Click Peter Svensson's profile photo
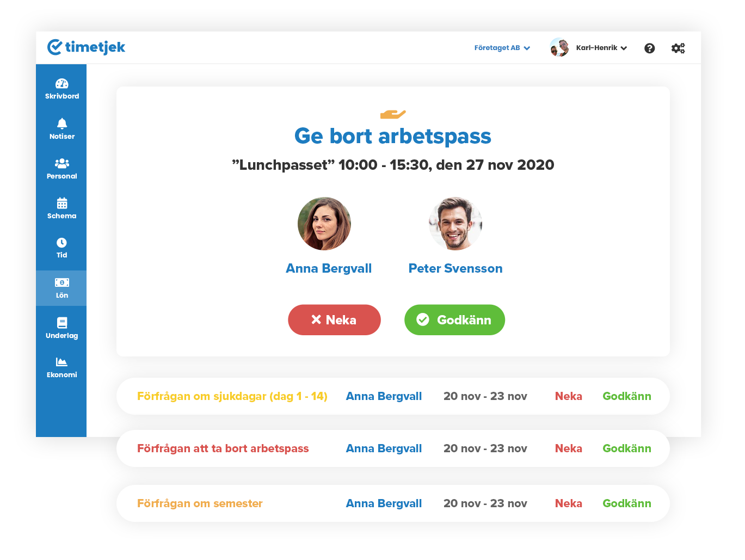The width and height of the screenshot is (745, 560). (455, 224)
